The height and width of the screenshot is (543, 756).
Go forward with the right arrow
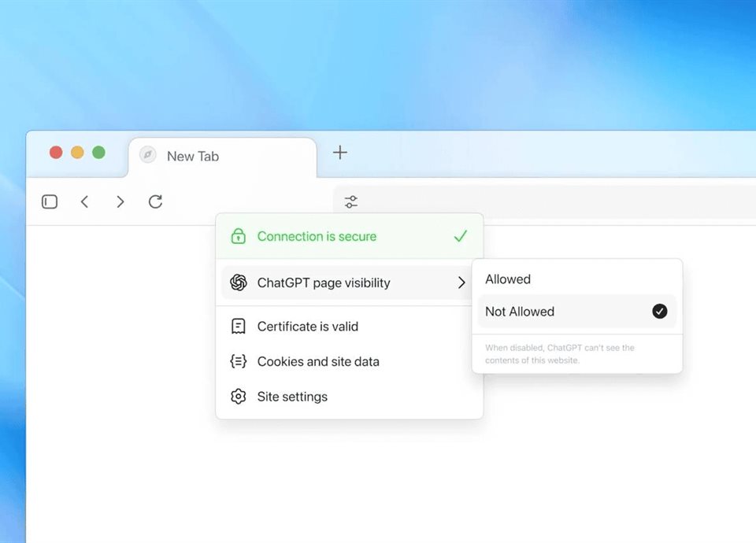point(120,202)
